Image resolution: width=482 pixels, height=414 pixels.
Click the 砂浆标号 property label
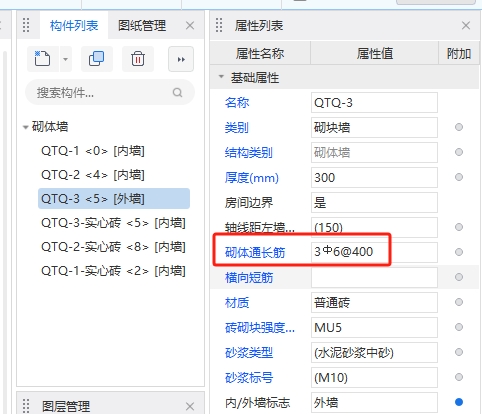point(249,378)
